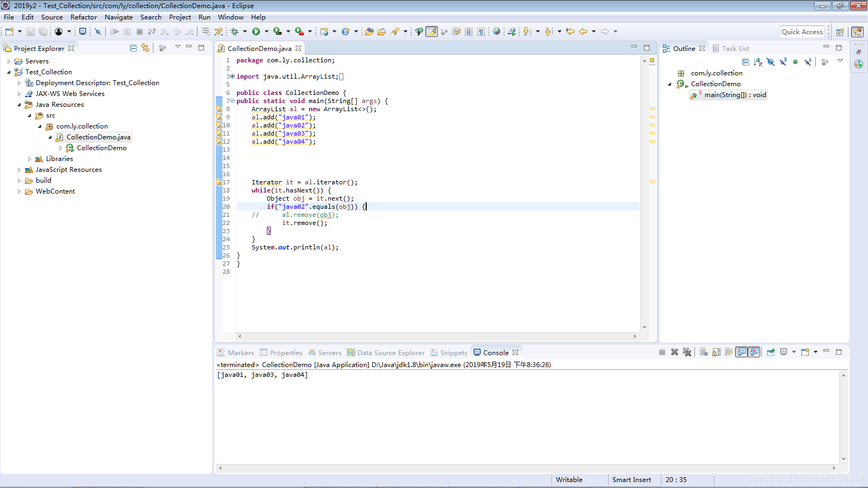This screenshot has height=488, width=868.
Task: Open the Source menu
Action: coord(52,17)
